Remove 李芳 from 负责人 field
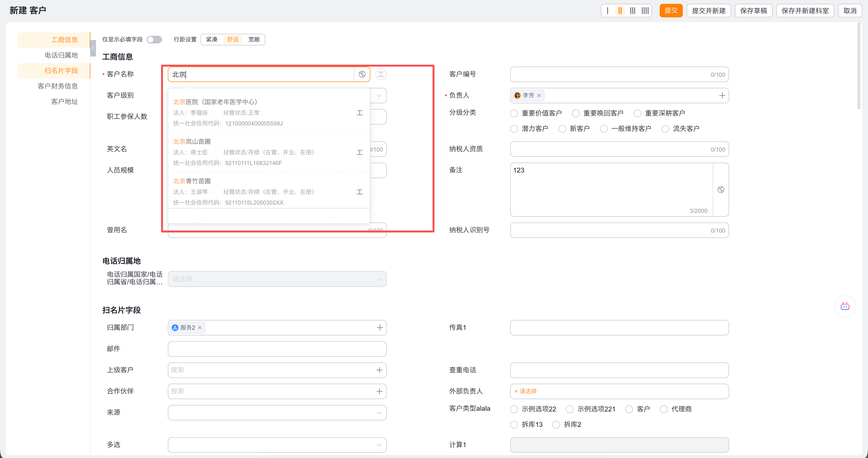 pyautogui.click(x=539, y=96)
